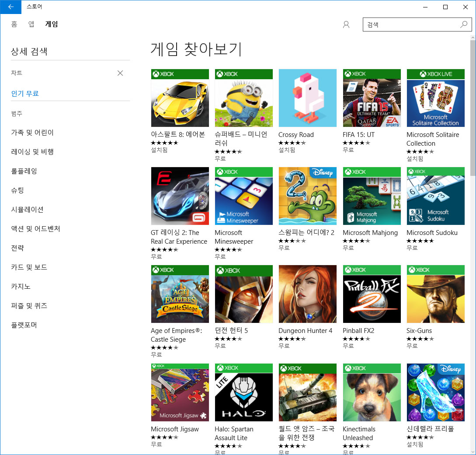
Task: Select the 카드 및 보드 category
Action: point(29,267)
